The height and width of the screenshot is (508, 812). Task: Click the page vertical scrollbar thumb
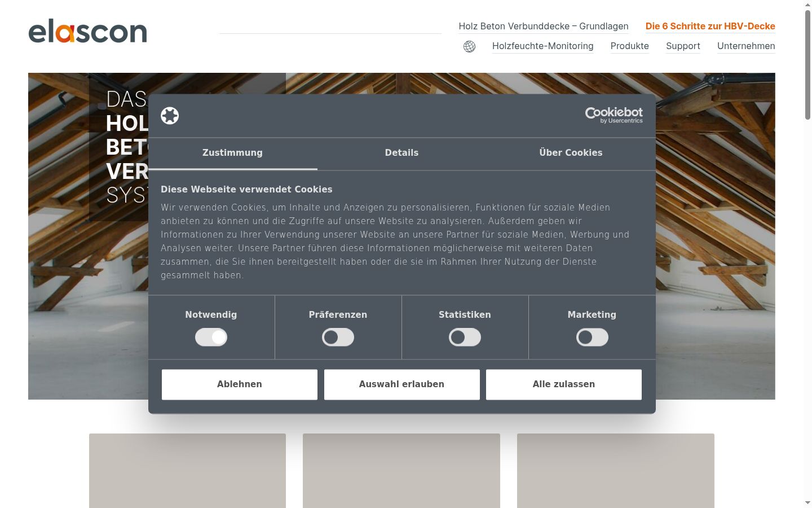[807, 64]
